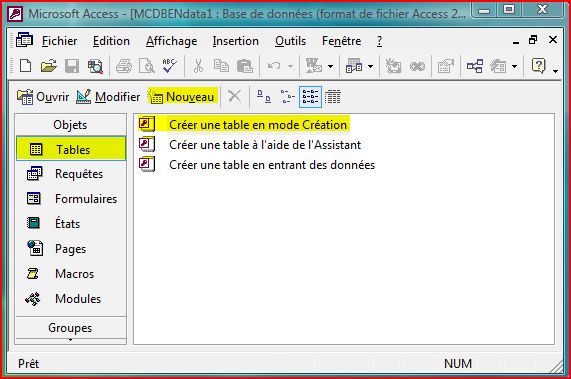571x379 pixels.
Task: Open the New Object dropdown arrow
Action: (x=514, y=67)
